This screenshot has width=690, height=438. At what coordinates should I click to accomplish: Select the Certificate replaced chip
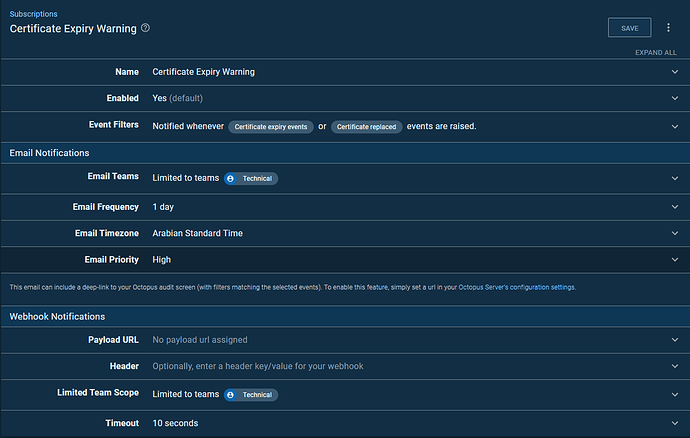[x=366, y=127]
